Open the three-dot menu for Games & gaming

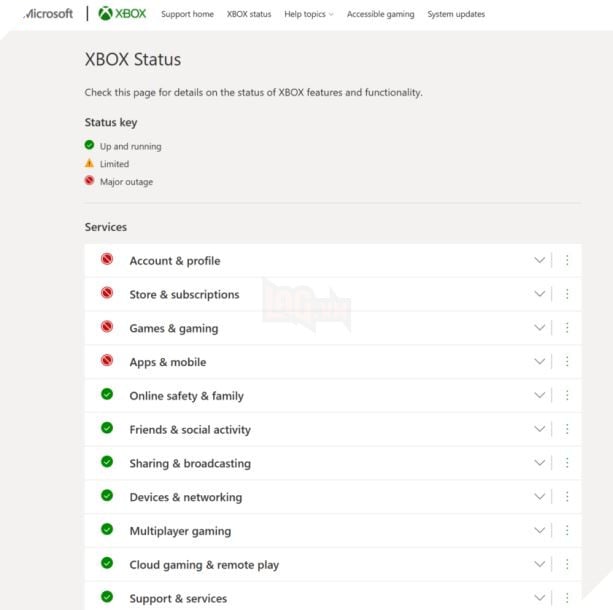(567, 327)
